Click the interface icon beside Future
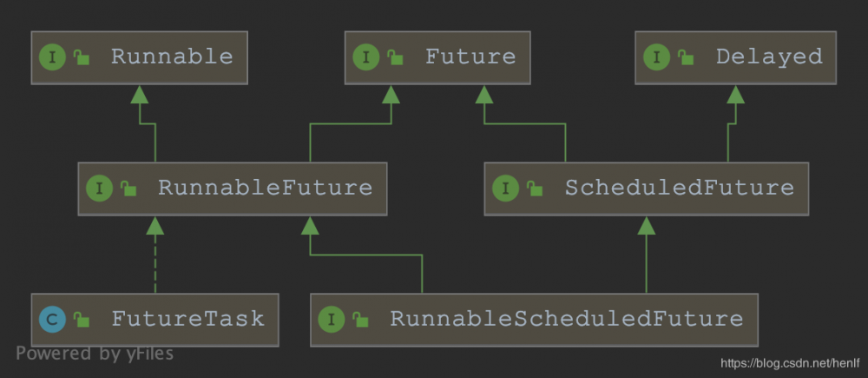868x378 pixels. point(366,57)
